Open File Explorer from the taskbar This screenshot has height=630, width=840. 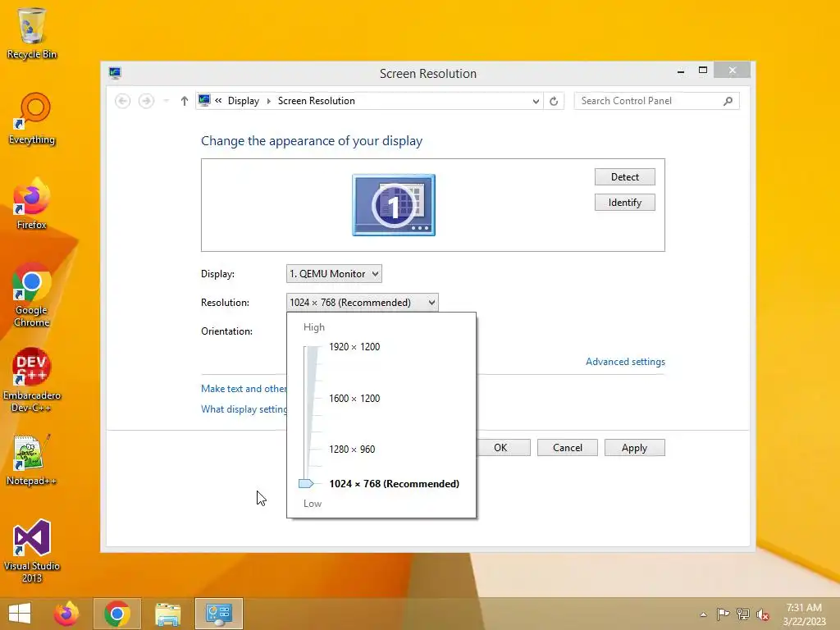click(x=167, y=614)
